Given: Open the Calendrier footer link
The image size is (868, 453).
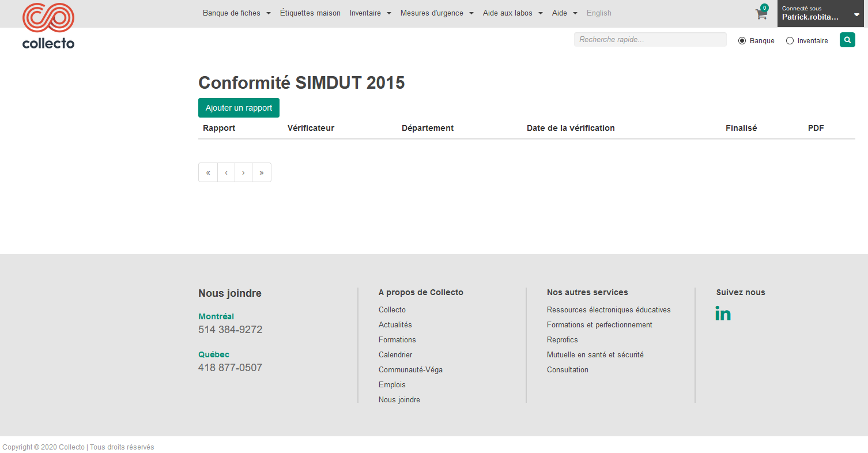Looking at the screenshot, I should 395,354.
